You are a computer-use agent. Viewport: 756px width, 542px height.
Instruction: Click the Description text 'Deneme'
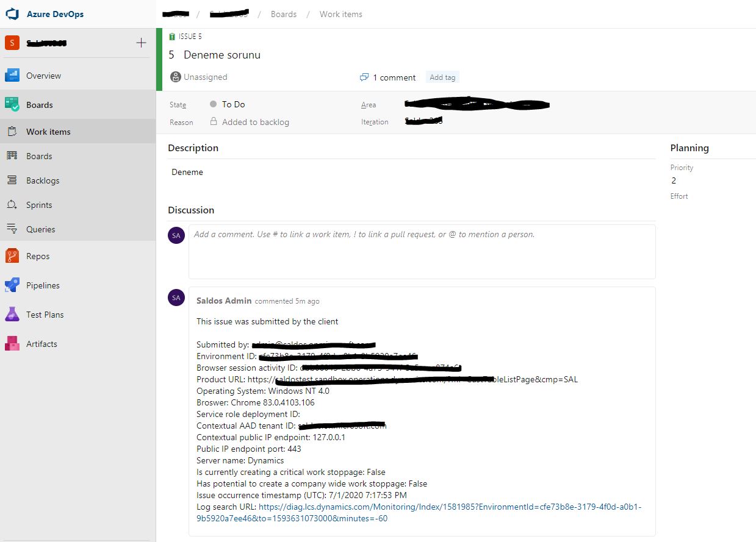click(187, 172)
